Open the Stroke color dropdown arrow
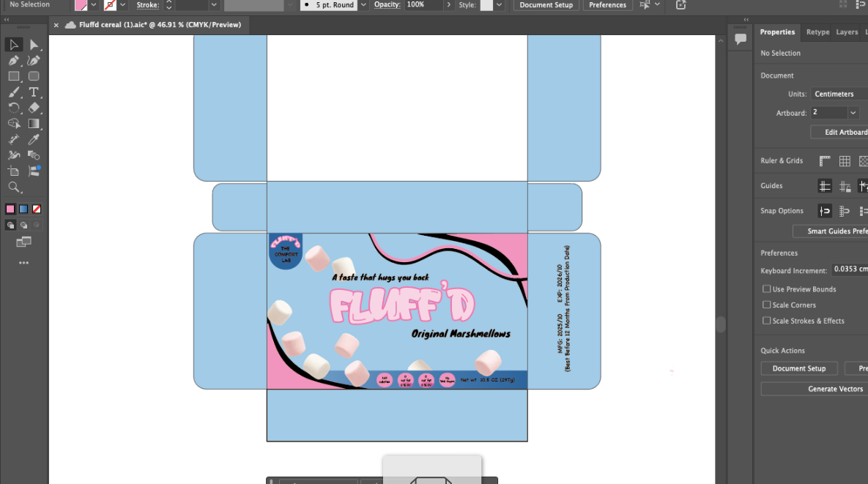 point(123,5)
